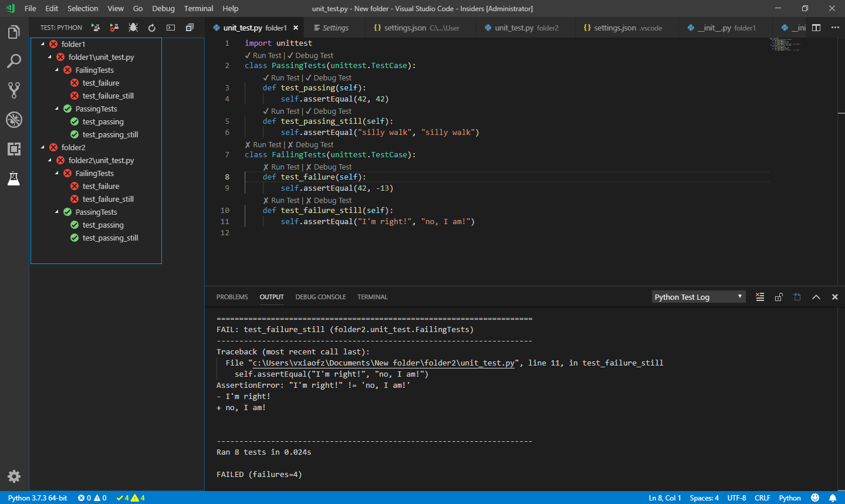The height and width of the screenshot is (504, 845).
Task: Toggle auto-scroll lock in the Output panel
Action: [x=779, y=297]
